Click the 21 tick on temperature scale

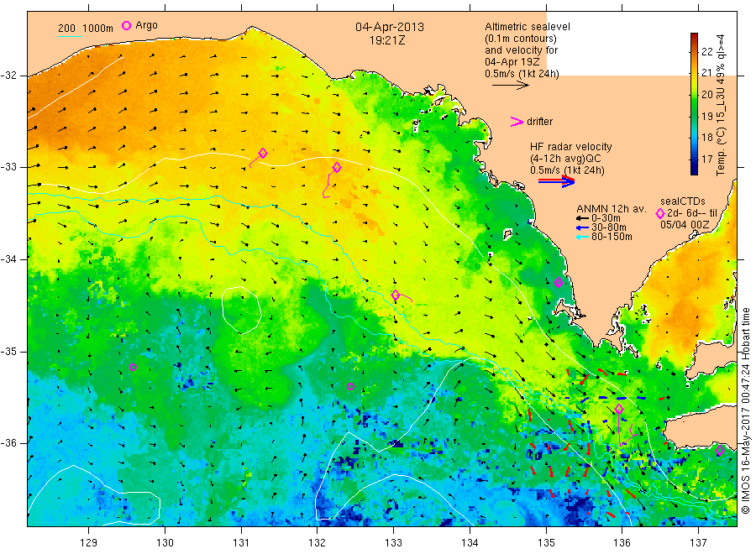(x=706, y=73)
